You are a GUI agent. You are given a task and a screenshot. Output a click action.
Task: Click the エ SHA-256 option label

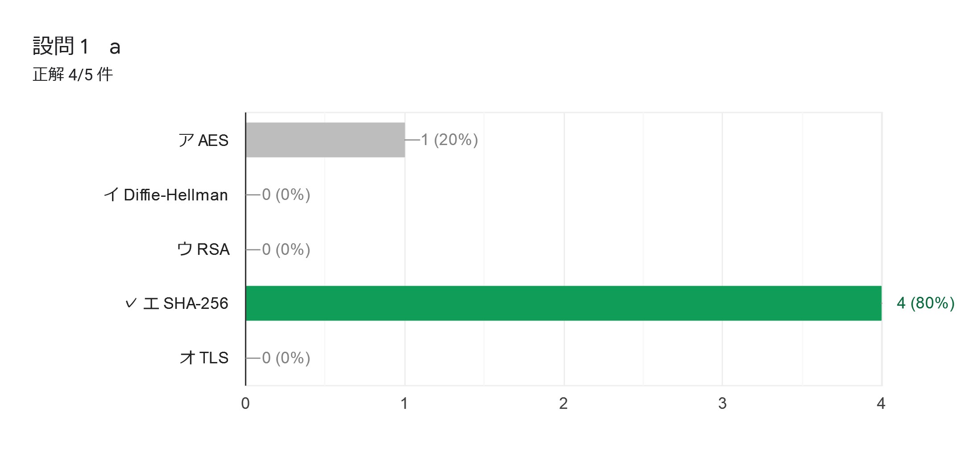point(186,304)
